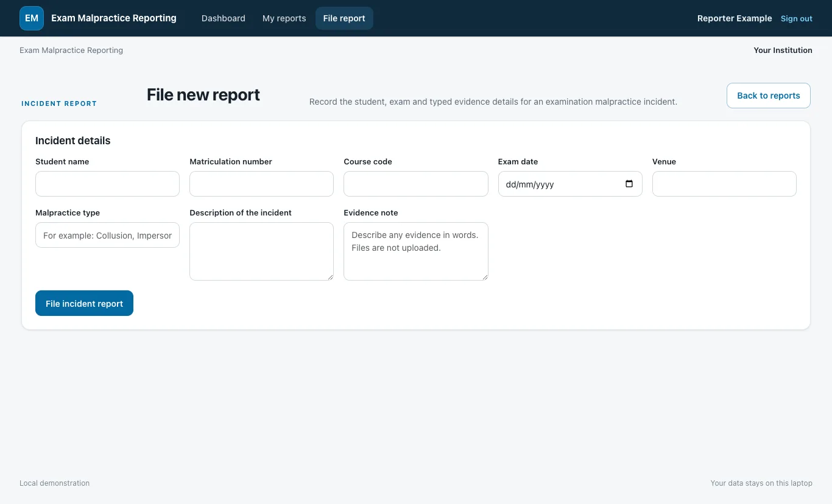Click the Exam Malpractice Reporting header title

pos(114,18)
